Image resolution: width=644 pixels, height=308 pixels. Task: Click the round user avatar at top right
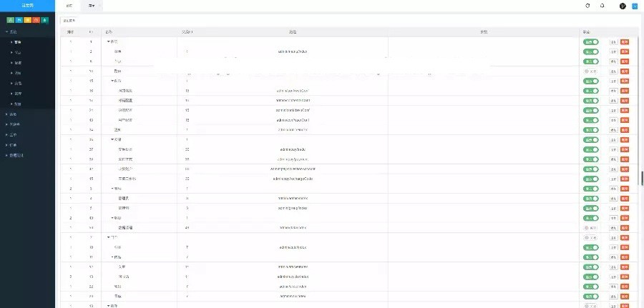click(622, 6)
